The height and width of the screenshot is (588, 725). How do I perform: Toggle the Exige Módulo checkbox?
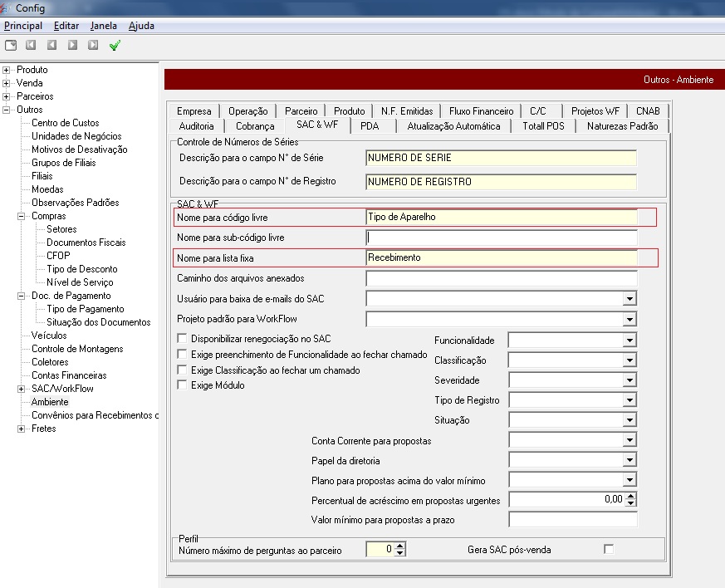183,385
